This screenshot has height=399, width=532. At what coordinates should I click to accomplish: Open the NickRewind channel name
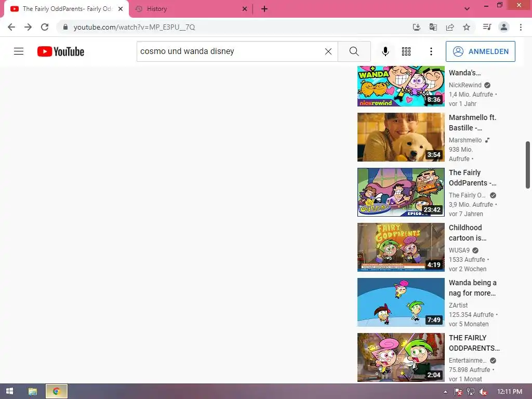(465, 85)
